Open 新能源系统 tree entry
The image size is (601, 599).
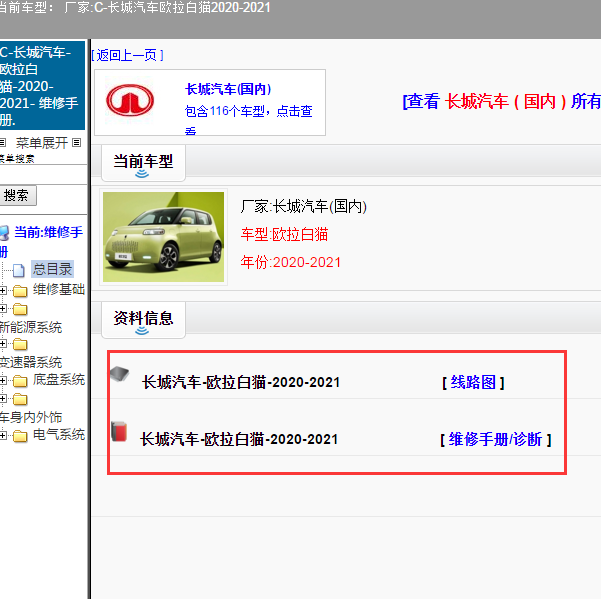pos(31,327)
